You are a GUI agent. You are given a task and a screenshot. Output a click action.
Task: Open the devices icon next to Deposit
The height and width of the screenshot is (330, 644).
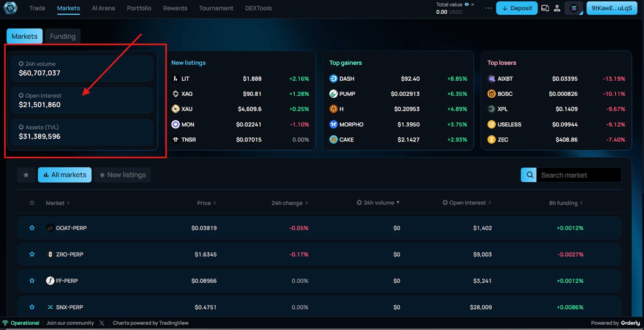[x=545, y=8]
